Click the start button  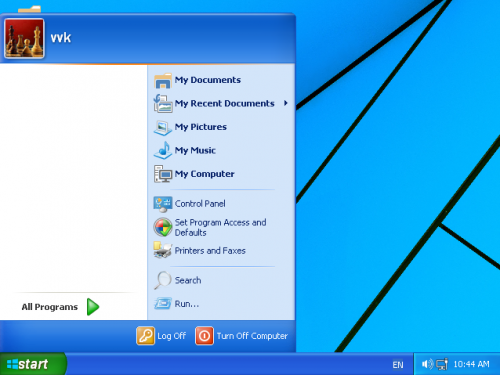(33, 364)
